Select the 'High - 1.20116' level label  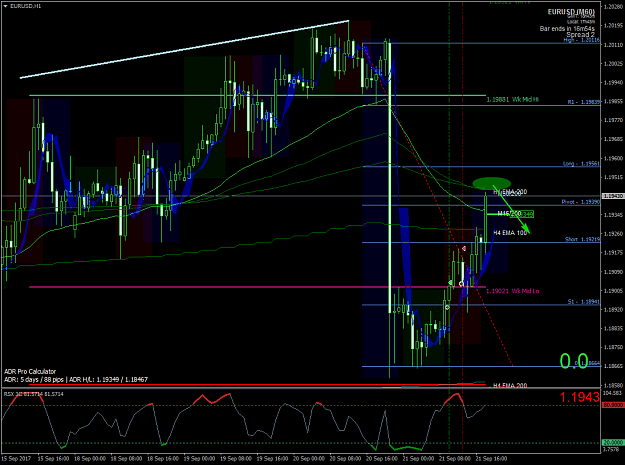[581, 40]
